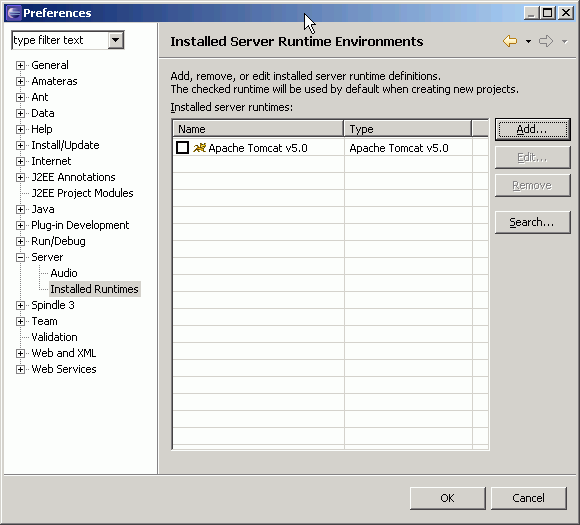Select J2EE Annotations in the tree
This screenshot has height=525, width=580.
(73, 177)
